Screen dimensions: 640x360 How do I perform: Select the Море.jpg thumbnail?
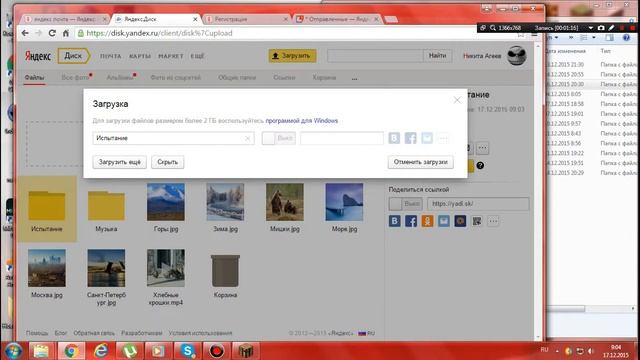click(344, 202)
